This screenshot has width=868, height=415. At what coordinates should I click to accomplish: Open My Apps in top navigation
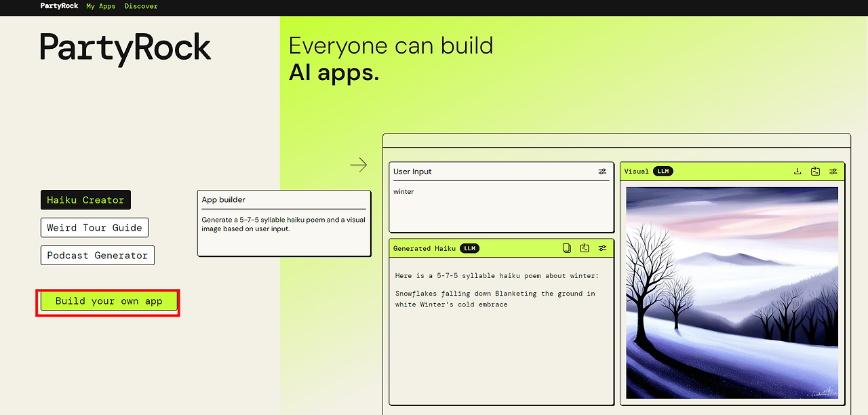(x=101, y=6)
